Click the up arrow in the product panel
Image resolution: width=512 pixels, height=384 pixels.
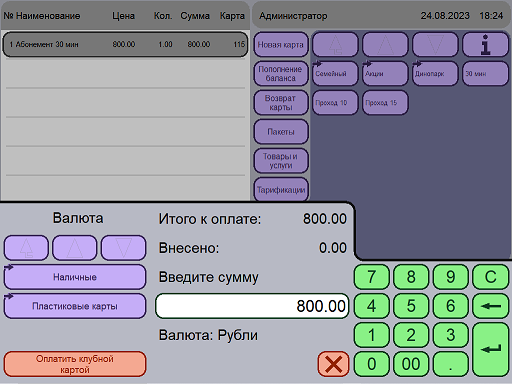click(x=385, y=44)
